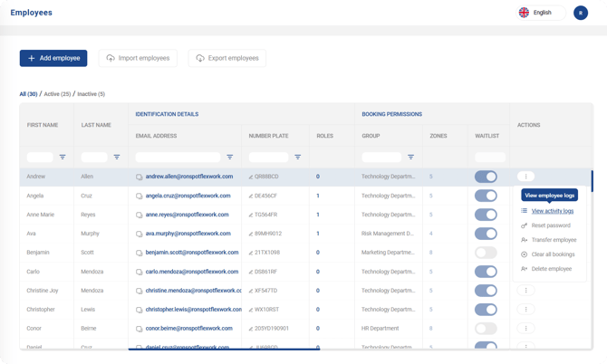Click copy icon beside anne.reyes email
This screenshot has width=607, height=364.
pyautogui.click(x=139, y=215)
